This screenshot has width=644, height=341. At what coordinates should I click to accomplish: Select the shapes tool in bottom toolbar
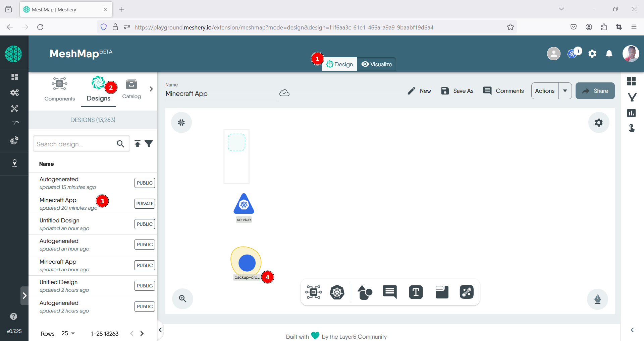click(365, 292)
